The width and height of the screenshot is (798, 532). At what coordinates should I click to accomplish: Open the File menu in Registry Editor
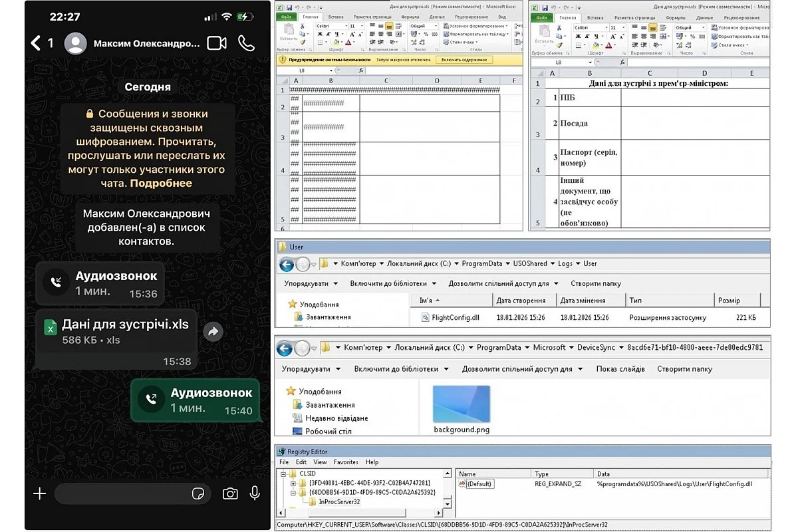click(x=284, y=462)
